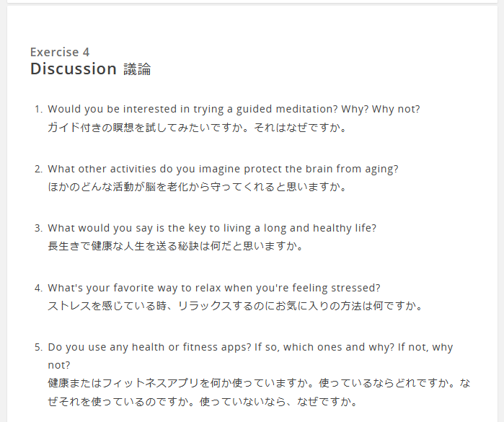The width and height of the screenshot is (504, 422).
Task: Click the phrase "Why? Why not?" in question 1
Action: tap(381, 109)
